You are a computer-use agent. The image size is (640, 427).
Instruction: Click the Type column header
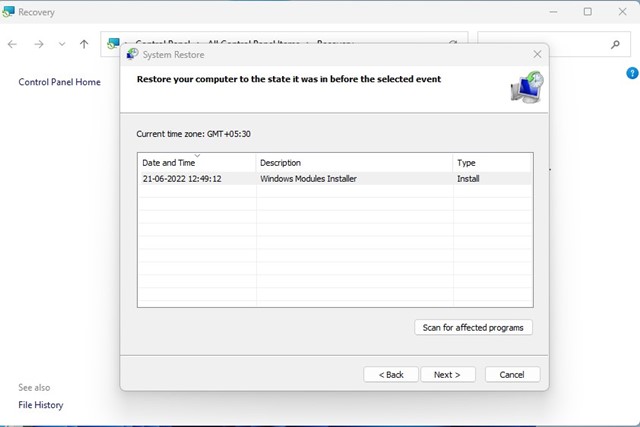466,162
